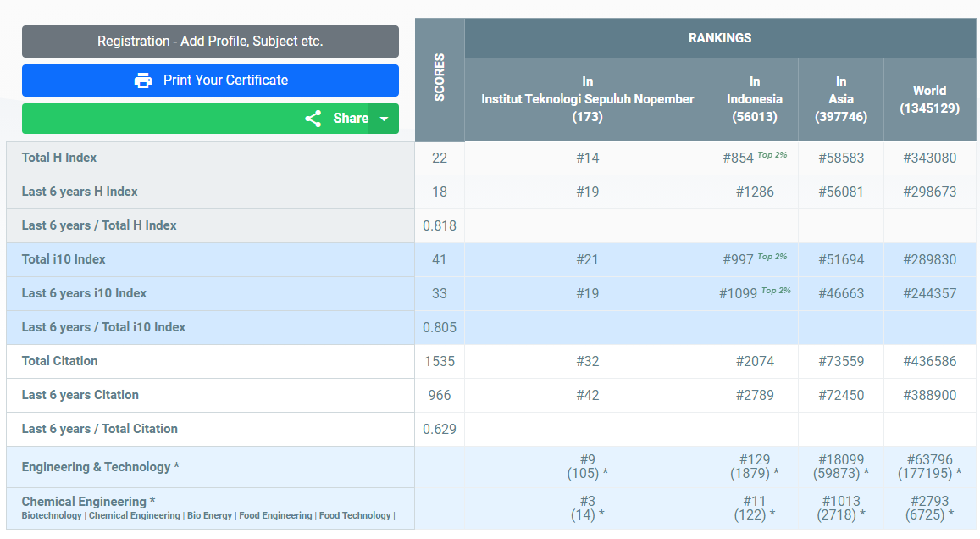
Task: Click the Last 6 years H Index label
Action: pos(80,192)
